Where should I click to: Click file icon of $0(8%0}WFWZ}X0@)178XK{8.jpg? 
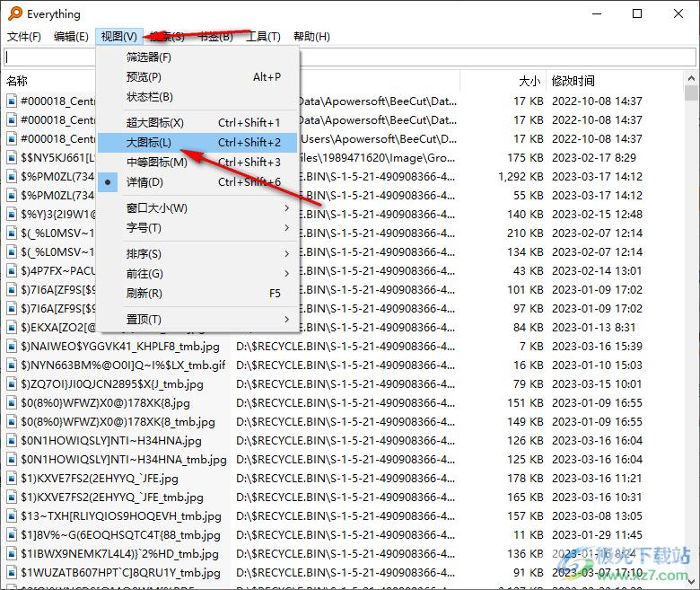(12, 403)
